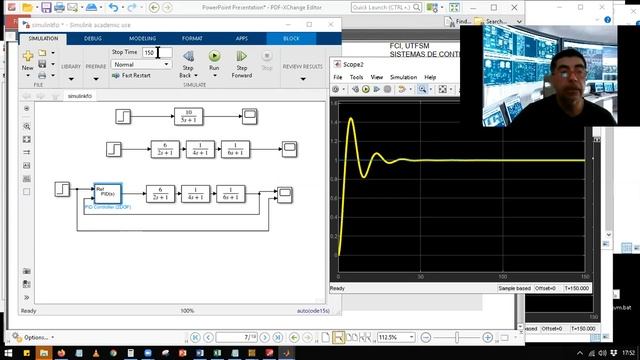
Task: Open the Normal simulation mode dropdown
Action: tap(141, 64)
